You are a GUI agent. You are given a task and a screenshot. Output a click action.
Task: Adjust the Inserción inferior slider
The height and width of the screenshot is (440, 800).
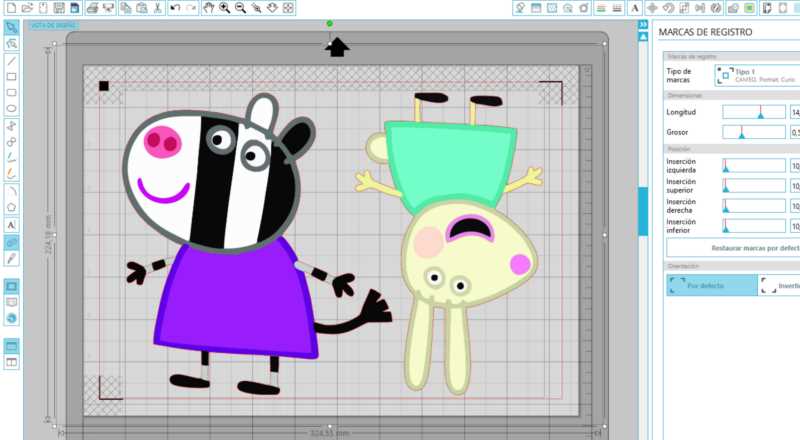(x=754, y=226)
